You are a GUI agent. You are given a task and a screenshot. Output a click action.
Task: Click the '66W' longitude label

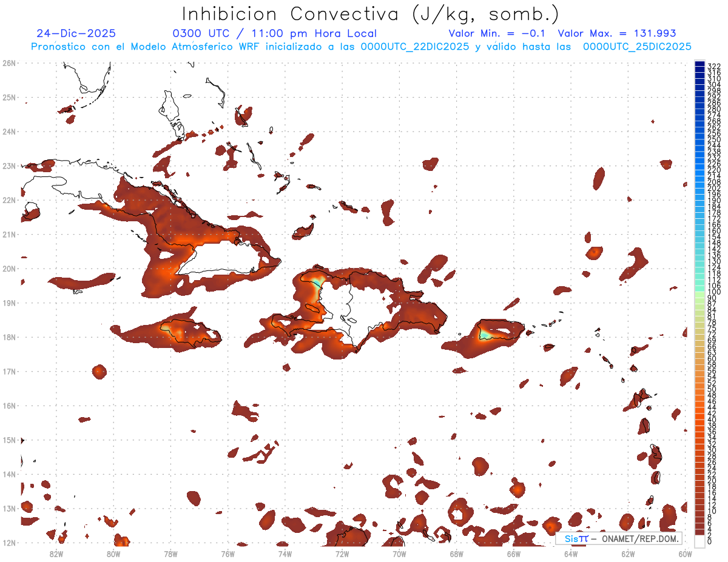[x=513, y=553]
